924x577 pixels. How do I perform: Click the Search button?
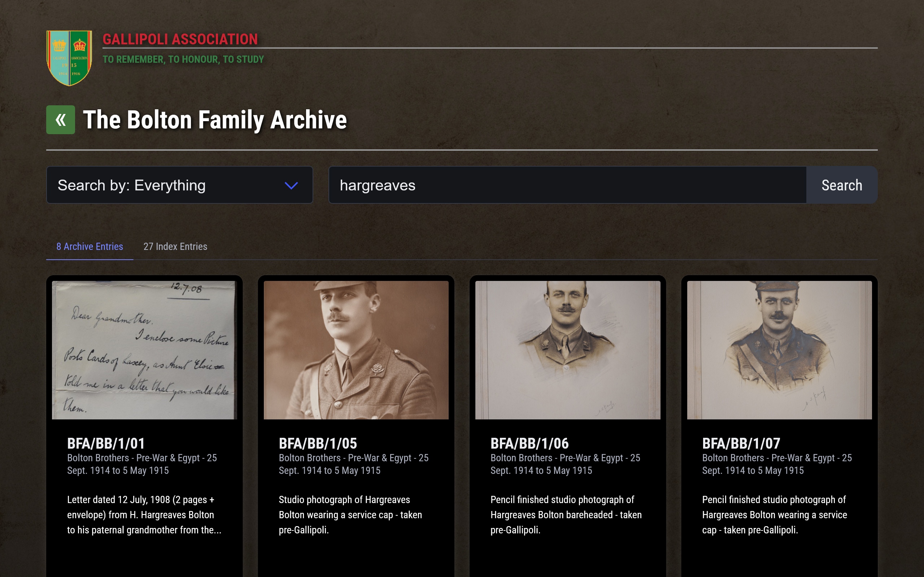point(842,185)
